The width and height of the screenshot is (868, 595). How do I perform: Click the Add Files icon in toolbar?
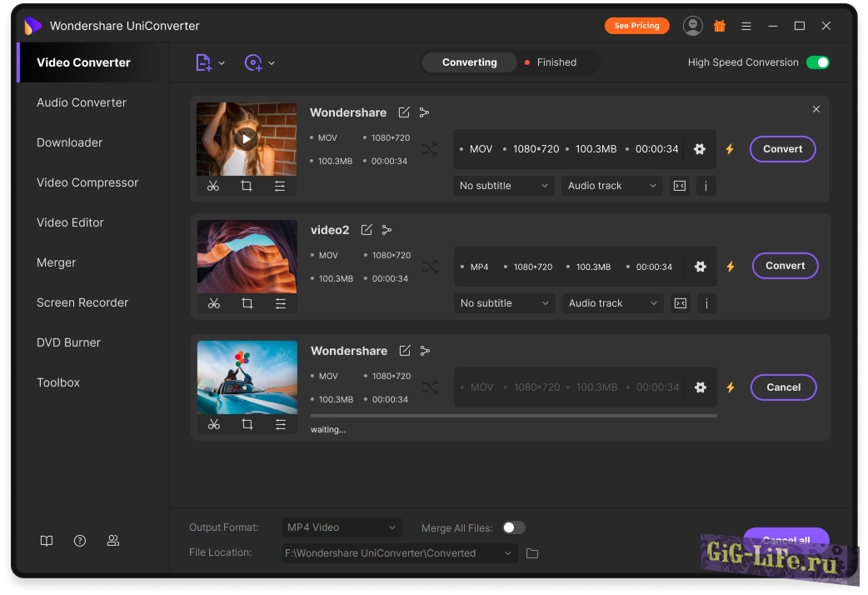204,62
